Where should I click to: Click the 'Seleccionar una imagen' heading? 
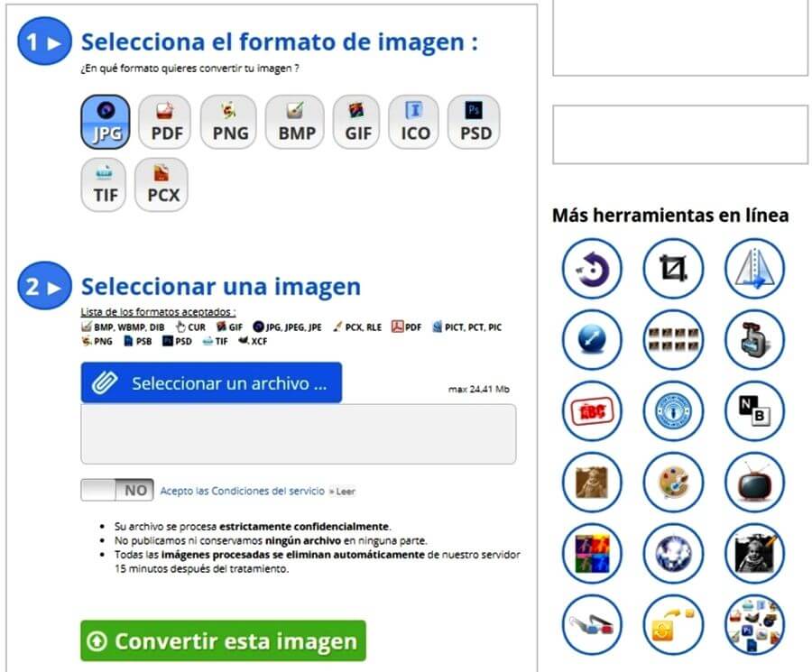[x=221, y=286]
